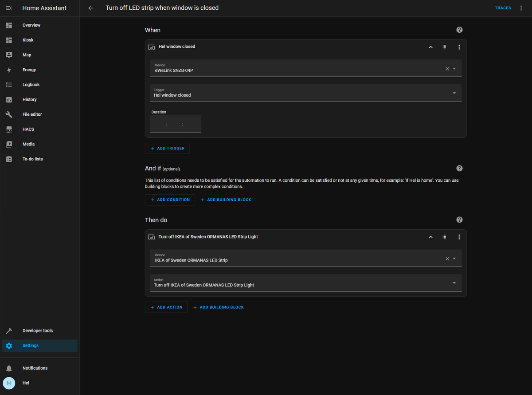This screenshot has height=395, width=532.
Task: Open the Energy dashboard icon
Action: coord(9,70)
